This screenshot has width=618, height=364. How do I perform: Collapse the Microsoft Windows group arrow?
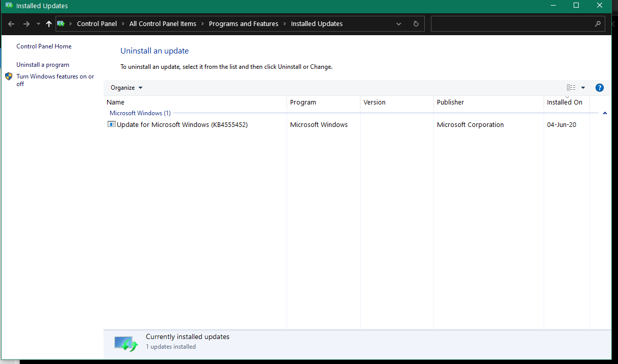(605, 113)
